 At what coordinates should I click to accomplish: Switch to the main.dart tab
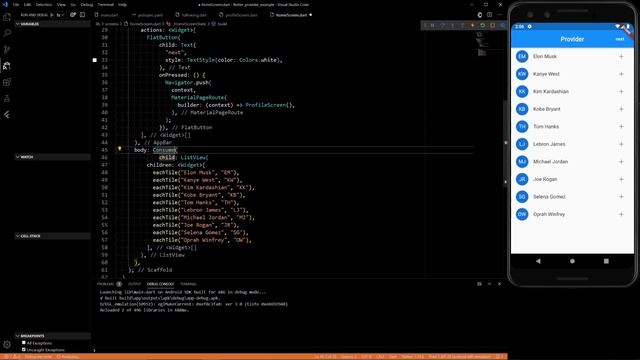[107, 15]
